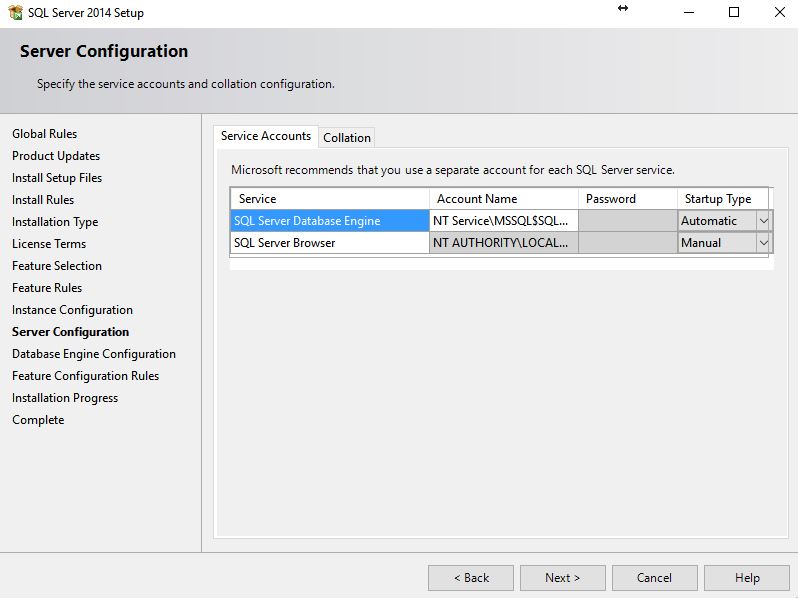Viewport: 798px width, 598px height.
Task: Click Install Setup Files step
Action: click(57, 178)
